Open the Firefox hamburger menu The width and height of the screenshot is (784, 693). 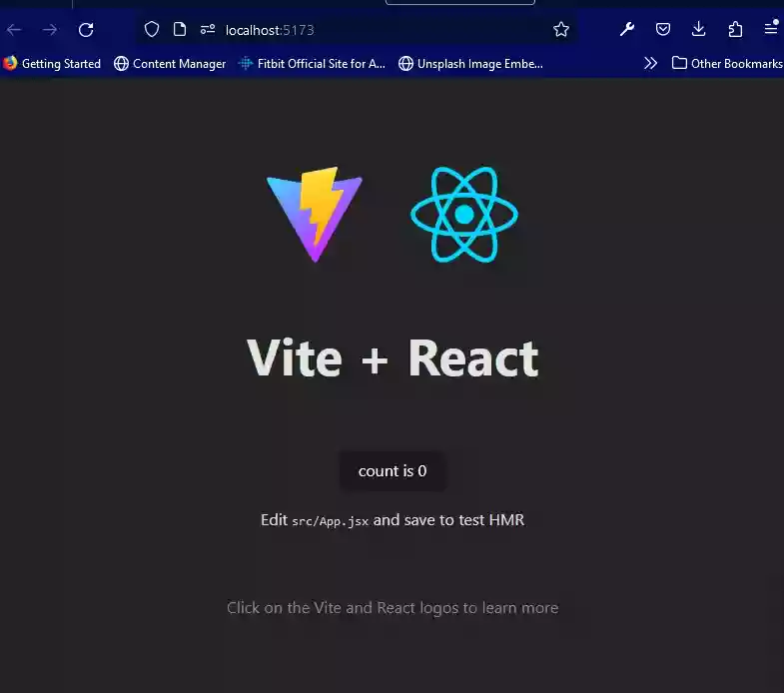click(x=771, y=28)
